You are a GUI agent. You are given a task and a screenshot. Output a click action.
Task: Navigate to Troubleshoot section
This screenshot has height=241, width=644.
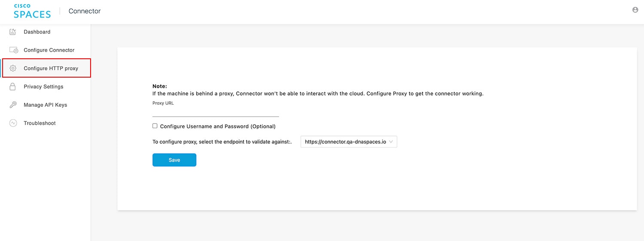[x=39, y=123]
